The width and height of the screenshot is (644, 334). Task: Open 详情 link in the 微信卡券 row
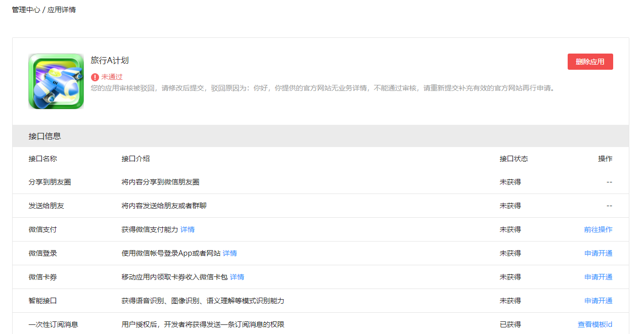(x=237, y=277)
